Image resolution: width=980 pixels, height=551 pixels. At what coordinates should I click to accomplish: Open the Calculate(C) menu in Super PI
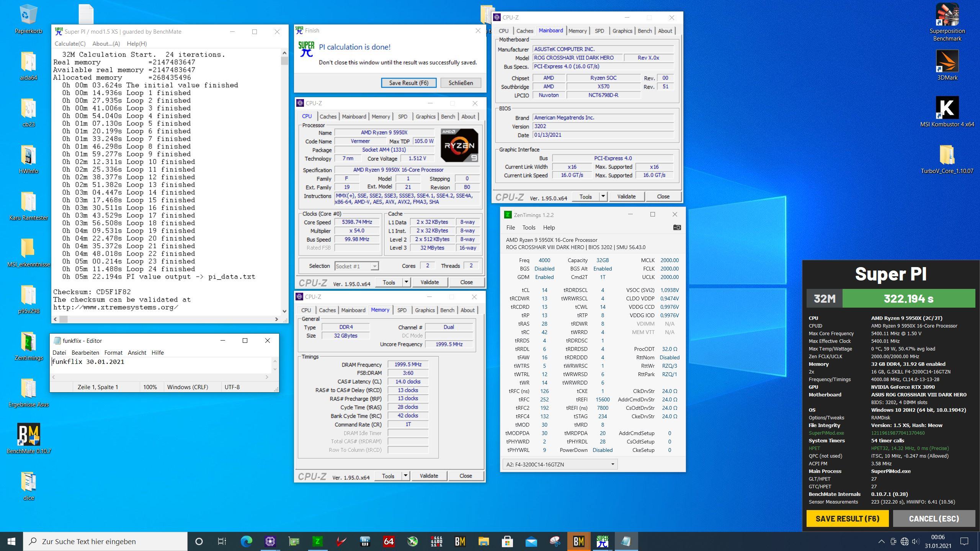(x=70, y=44)
